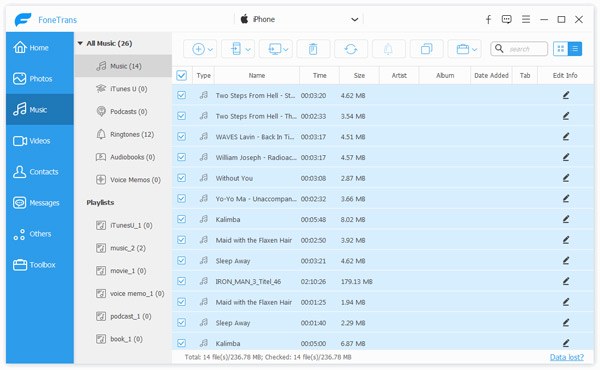Viewport: 600px width, 370px height.
Task: Refresh the music list with refresh icon
Action: coord(351,49)
